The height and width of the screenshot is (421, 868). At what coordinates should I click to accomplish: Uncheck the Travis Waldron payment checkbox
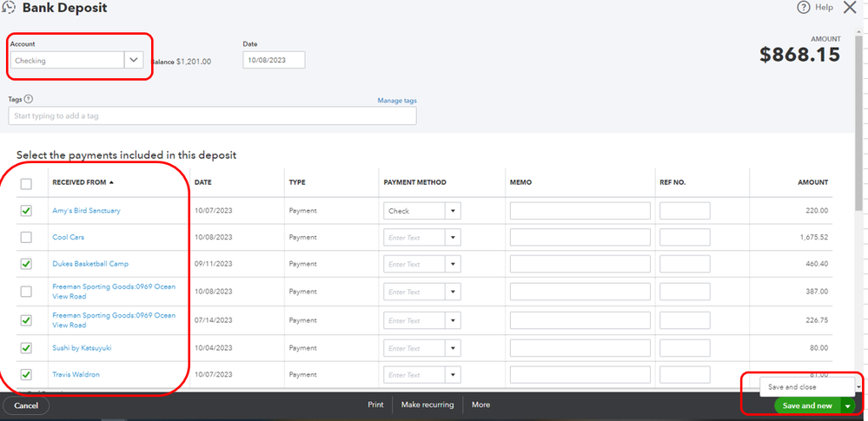tap(26, 374)
